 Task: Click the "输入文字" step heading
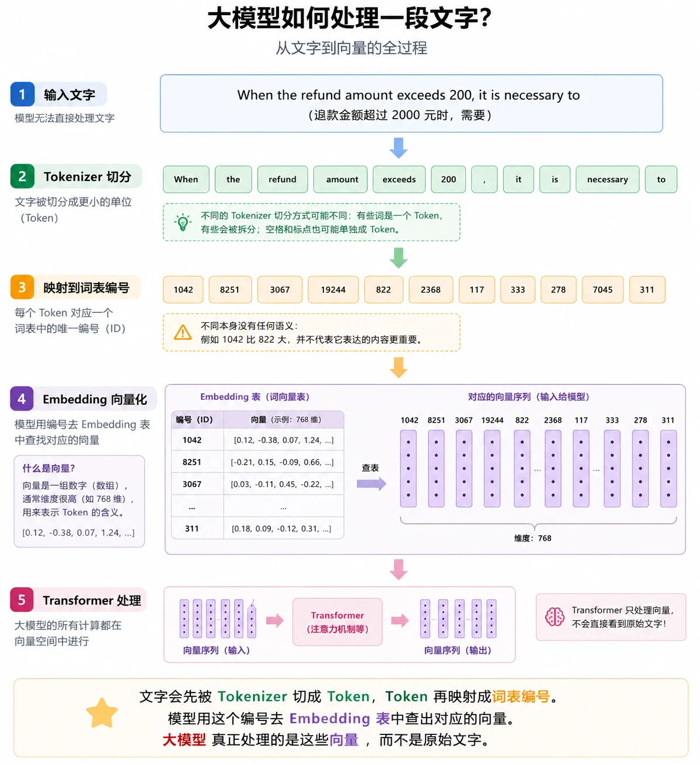pyautogui.click(x=69, y=95)
